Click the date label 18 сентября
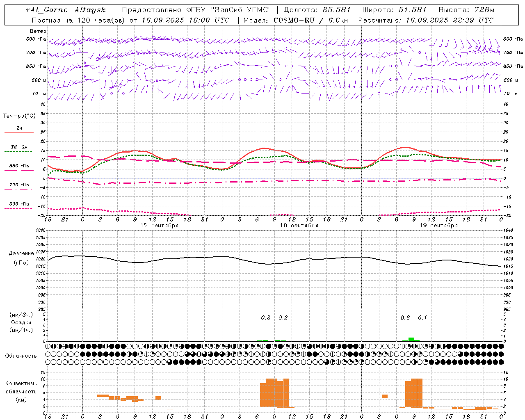This screenshot has height=420, width=525. pyautogui.click(x=299, y=226)
